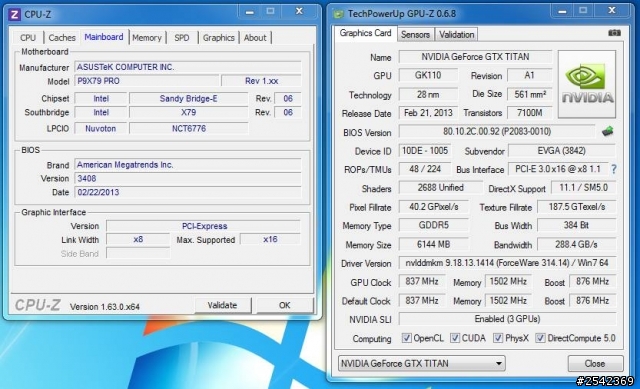Viewport: 640px width, 389px height.
Task: Click the Driver Version field
Action: (507, 263)
